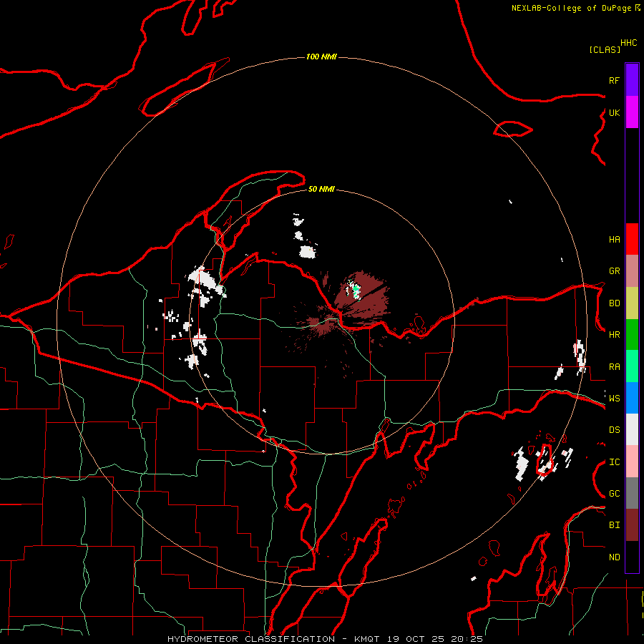The height and width of the screenshot is (644, 644).
Task: Pick the RA light-green legend swatch
Action: coord(632,366)
